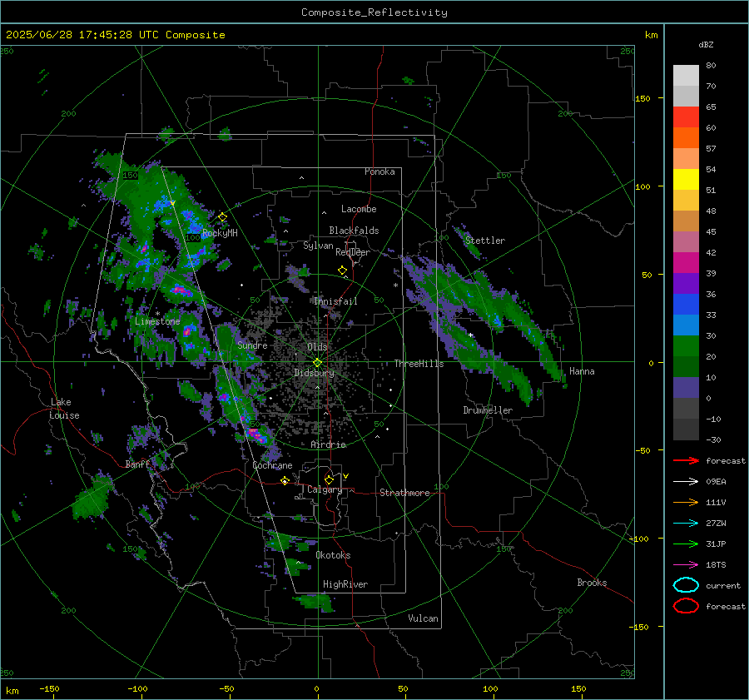Click the dBZ legend heading

coord(706,44)
